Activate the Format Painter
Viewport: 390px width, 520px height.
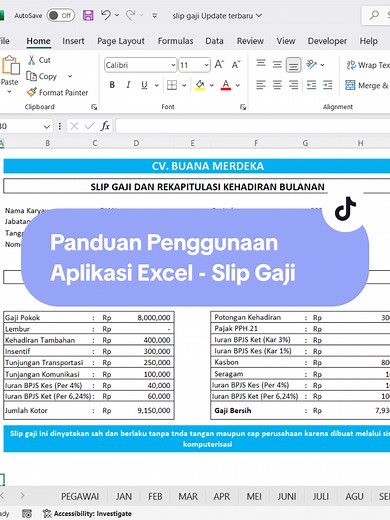(58, 92)
